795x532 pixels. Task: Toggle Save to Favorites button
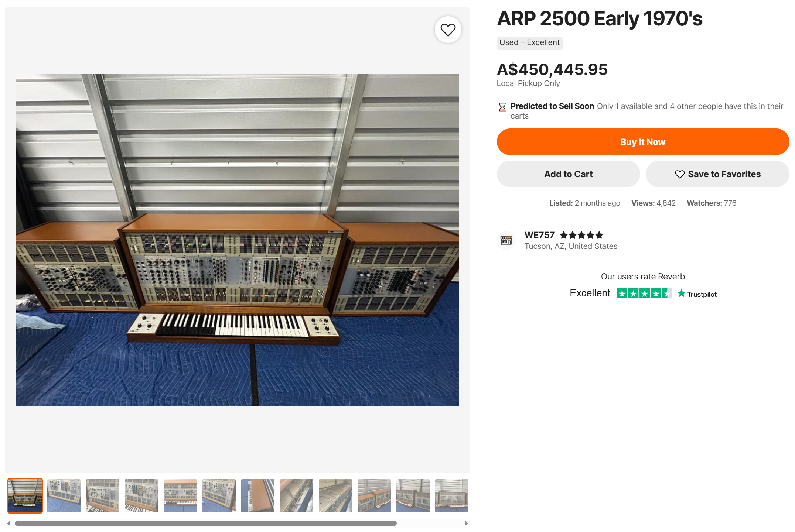click(717, 174)
